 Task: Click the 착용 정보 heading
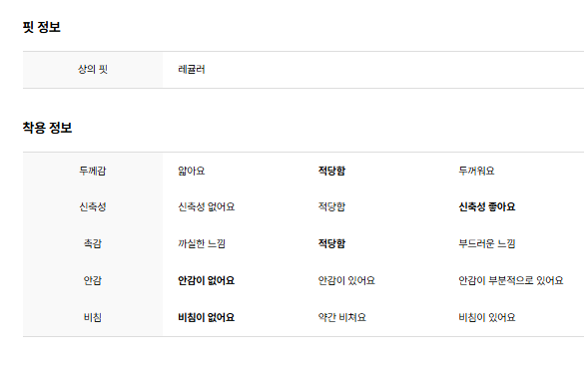pos(47,128)
